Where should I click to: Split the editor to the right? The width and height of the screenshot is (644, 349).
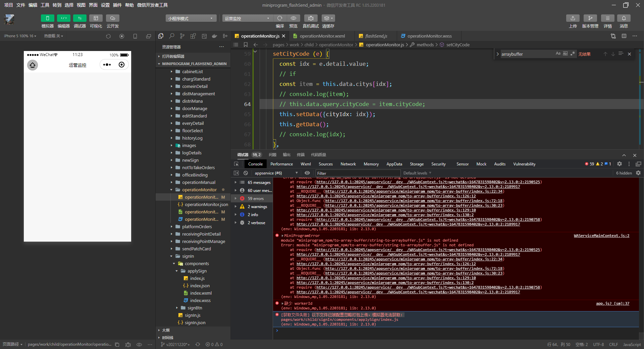coord(624,36)
